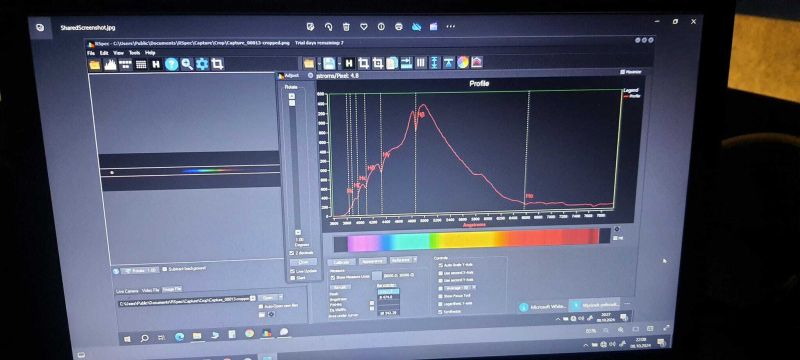The height and width of the screenshot is (360, 800).
Task: Click the Calibrate button
Action: [341, 261]
